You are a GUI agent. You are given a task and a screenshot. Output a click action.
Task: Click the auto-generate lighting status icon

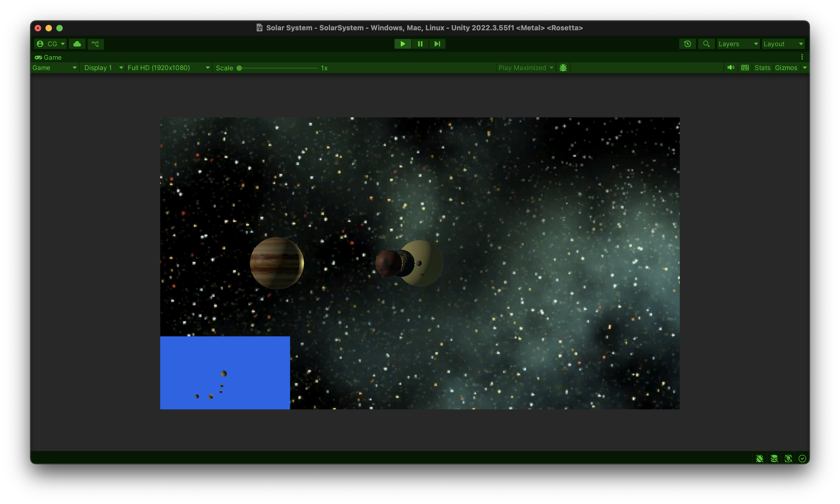788,459
